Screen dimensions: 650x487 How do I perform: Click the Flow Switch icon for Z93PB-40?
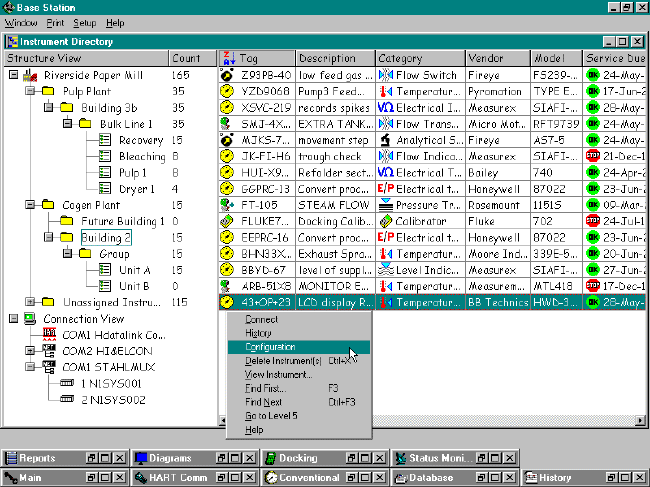click(x=386, y=75)
